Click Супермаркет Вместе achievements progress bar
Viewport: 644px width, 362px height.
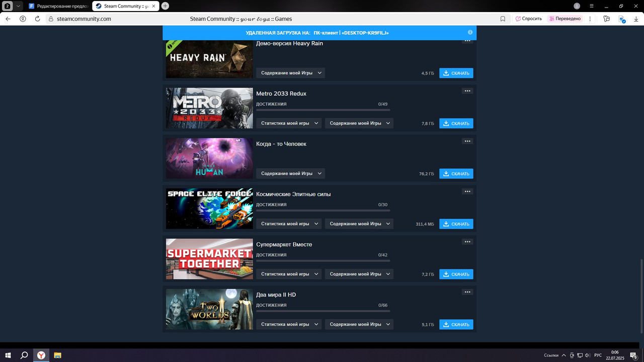click(323, 260)
